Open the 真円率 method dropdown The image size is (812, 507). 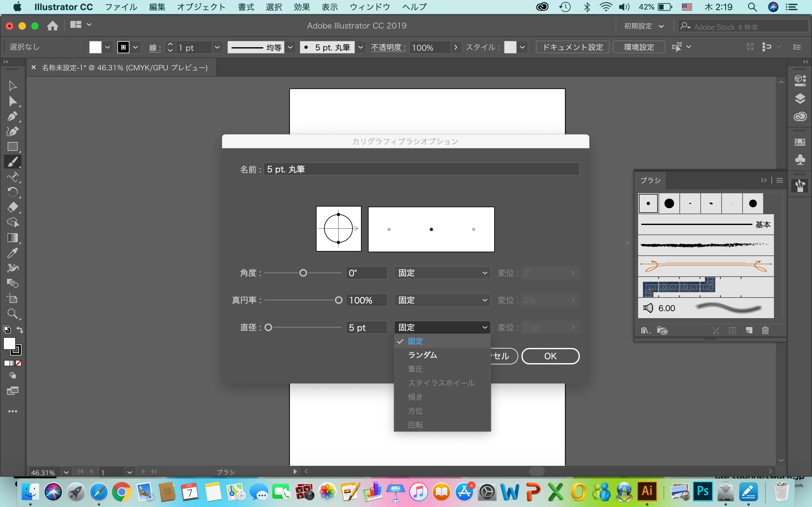(x=442, y=300)
